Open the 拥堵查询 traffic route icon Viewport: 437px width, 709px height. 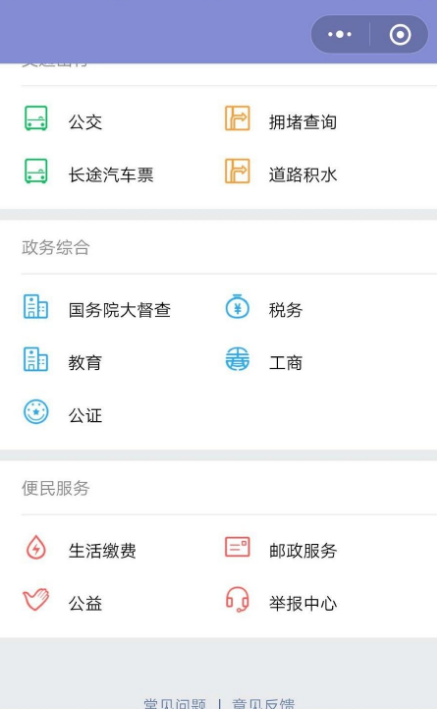coord(238,118)
